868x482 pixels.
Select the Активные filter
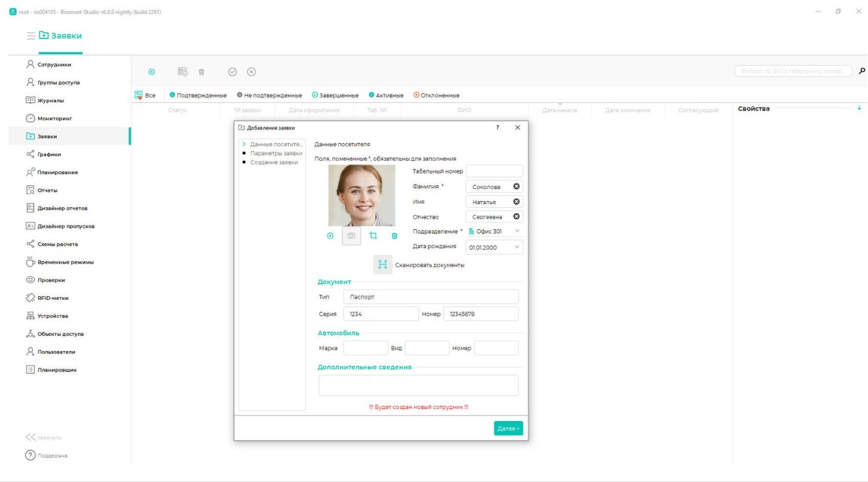pos(386,95)
